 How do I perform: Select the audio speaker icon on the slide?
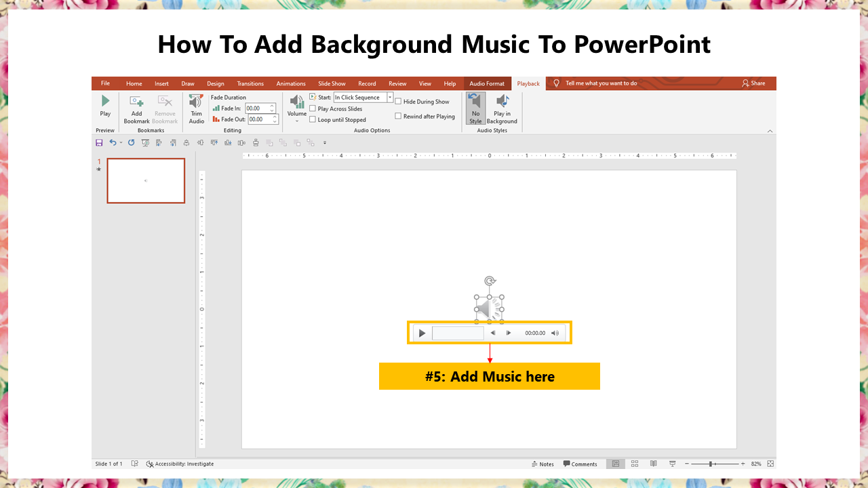[490, 309]
